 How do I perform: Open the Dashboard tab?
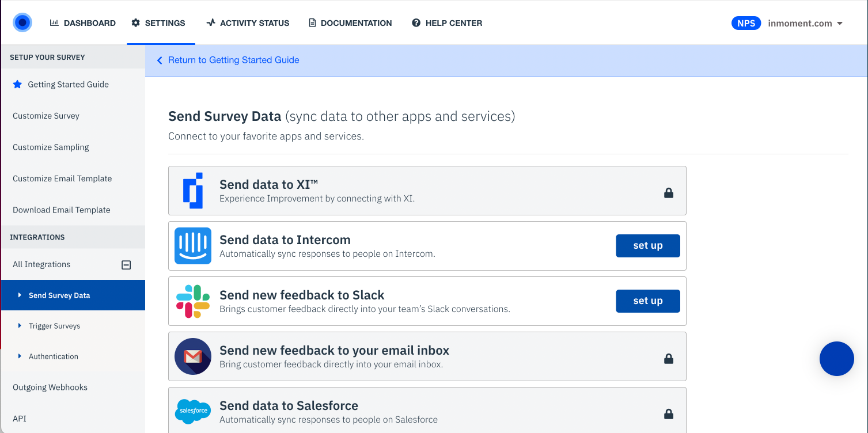click(83, 23)
